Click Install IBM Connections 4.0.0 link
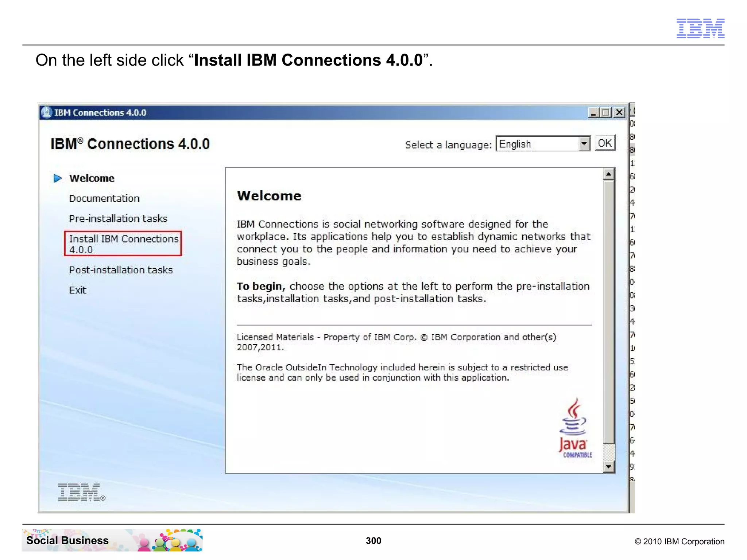The image size is (747, 560). pyautogui.click(x=123, y=244)
